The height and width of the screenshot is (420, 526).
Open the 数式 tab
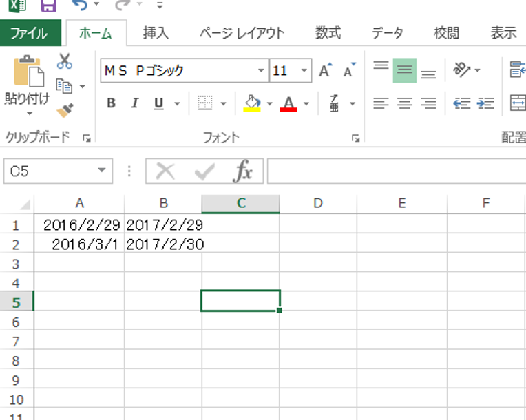328,33
